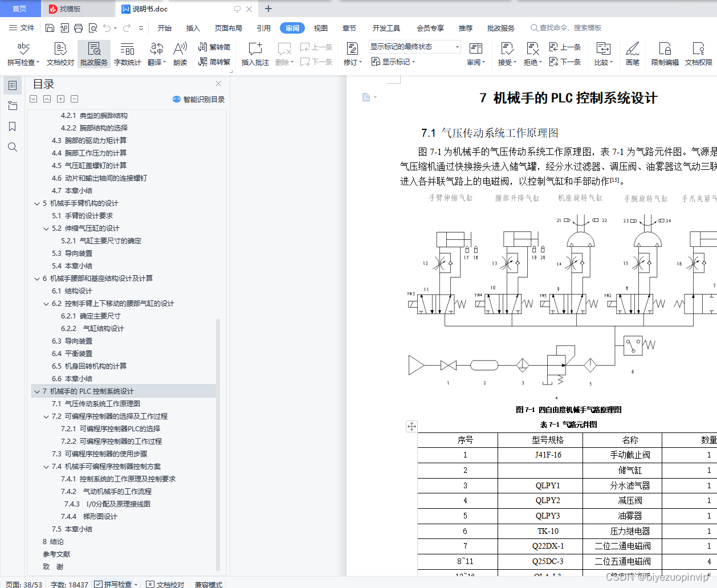Convert text with 简转繁

click(x=214, y=62)
